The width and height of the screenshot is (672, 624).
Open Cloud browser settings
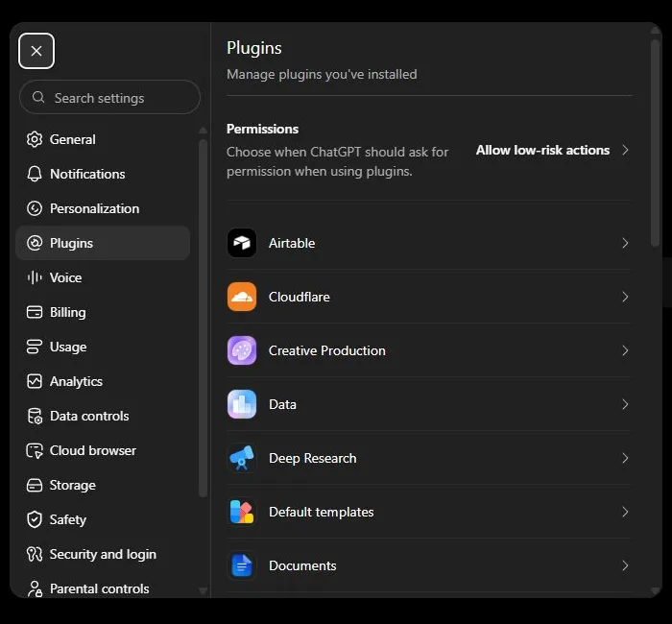pos(103,451)
